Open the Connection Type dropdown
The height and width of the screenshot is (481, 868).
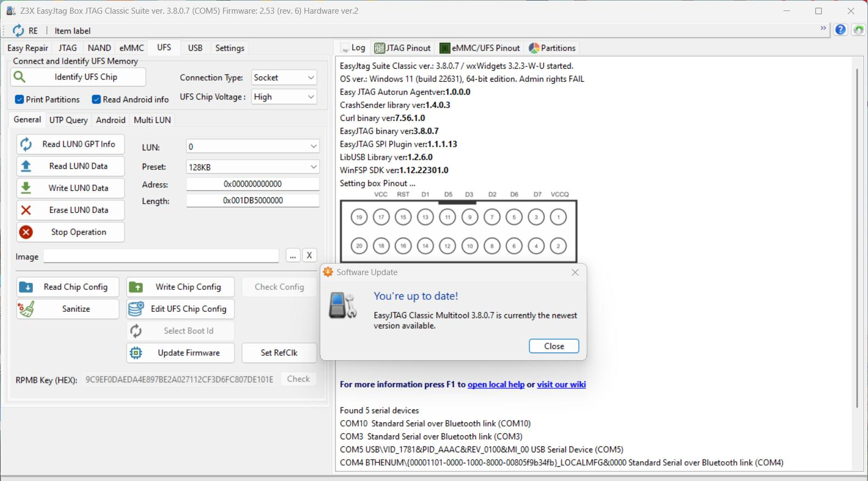click(x=284, y=77)
